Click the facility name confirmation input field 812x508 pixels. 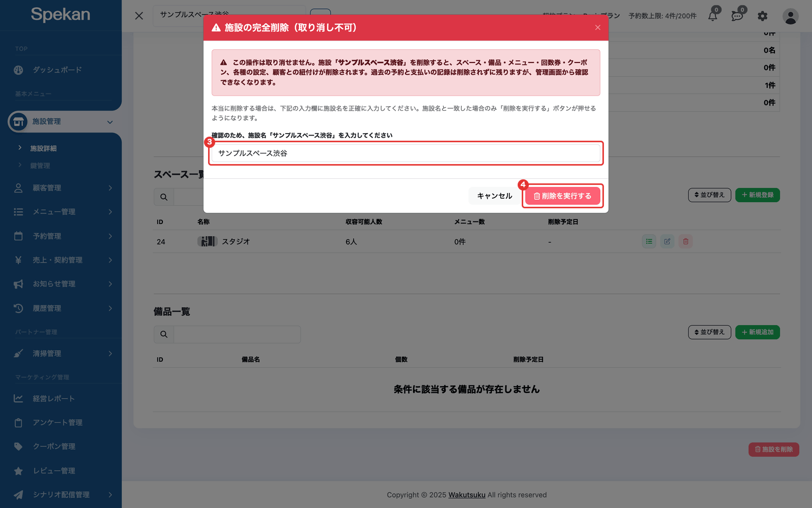tap(406, 153)
